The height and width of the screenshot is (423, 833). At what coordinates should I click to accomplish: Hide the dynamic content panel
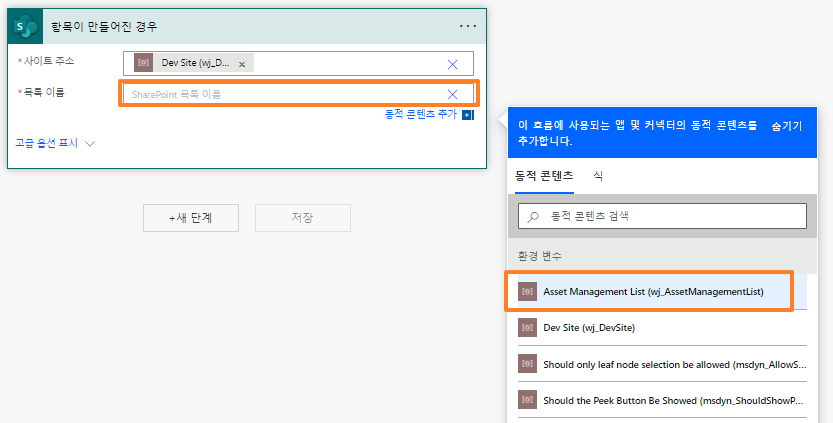[x=786, y=126]
